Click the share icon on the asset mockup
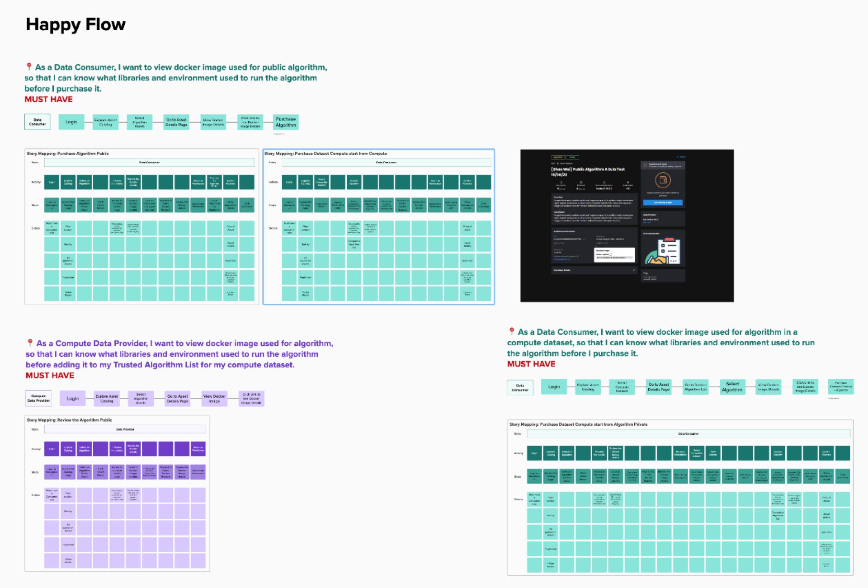The image size is (868, 588). click(x=678, y=157)
